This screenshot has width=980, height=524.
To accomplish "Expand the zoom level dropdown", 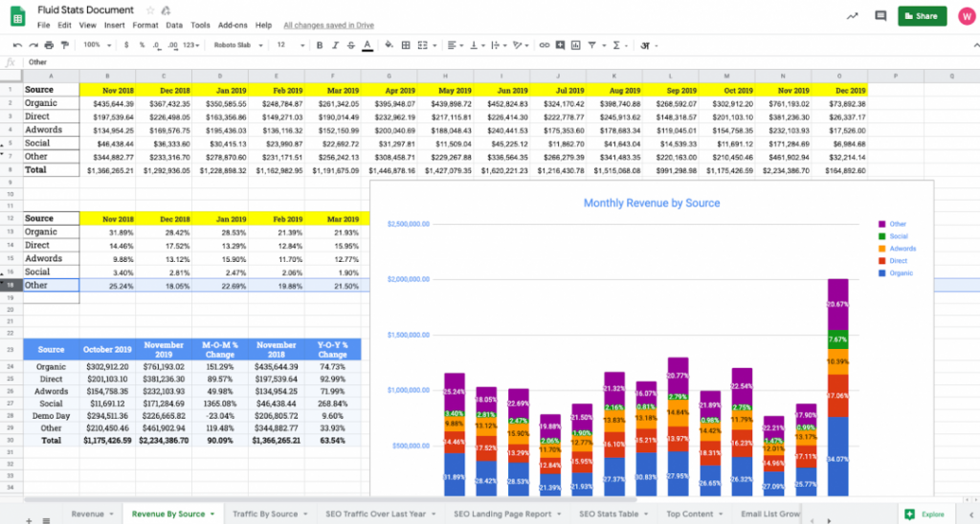I will [97, 45].
